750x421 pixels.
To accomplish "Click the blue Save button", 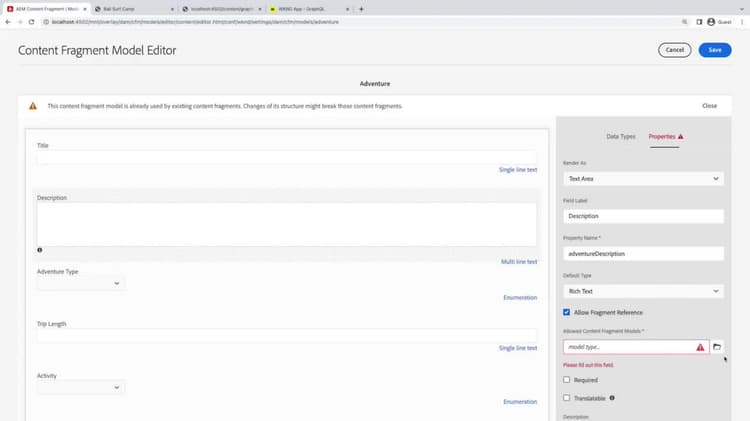I will tap(715, 50).
